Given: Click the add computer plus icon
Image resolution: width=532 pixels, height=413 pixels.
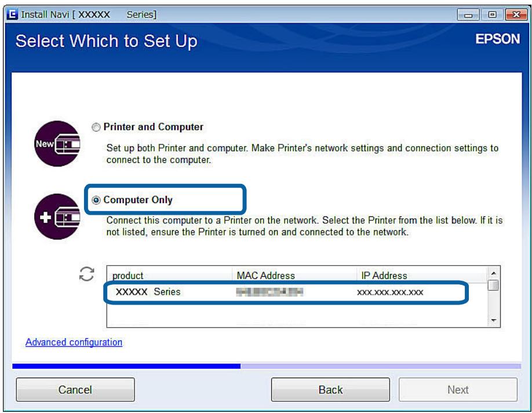Looking at the screenshot, I should click(57, 217).
